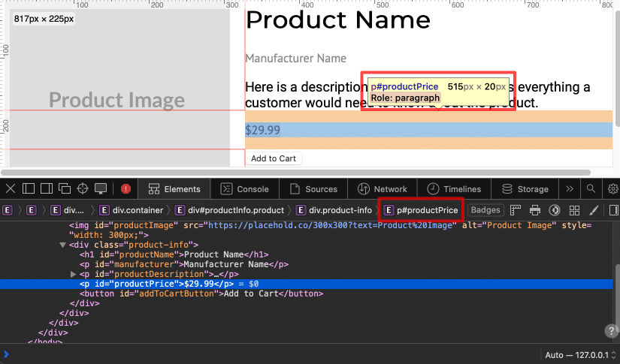Expand the productDescription paragraph node

coord(73,274)
